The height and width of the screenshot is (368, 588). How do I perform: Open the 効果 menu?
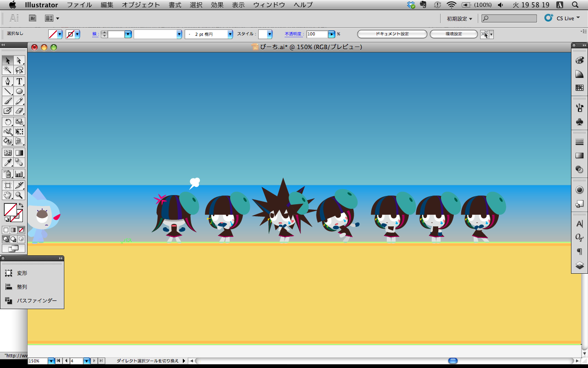point(217,5)
